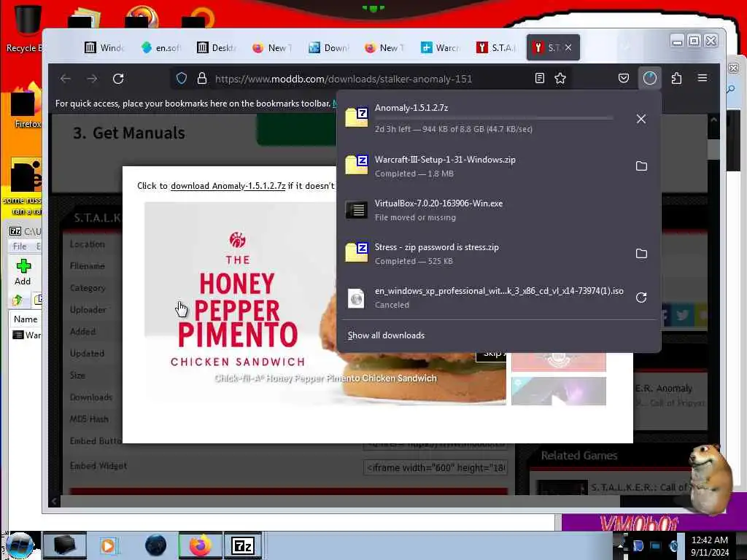Open tracking protection shield icon
The width and height of the screenshot is (747, 560).
[182, 79]
